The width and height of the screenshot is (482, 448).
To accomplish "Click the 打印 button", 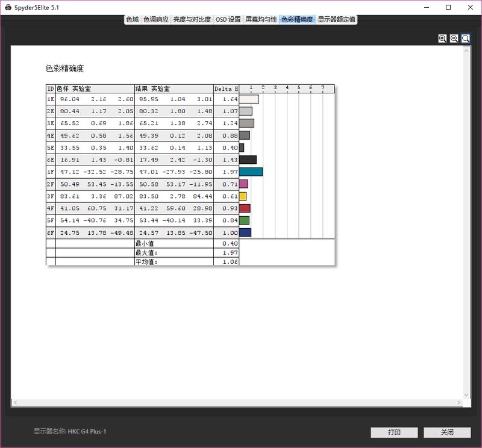I will [394, 432].
